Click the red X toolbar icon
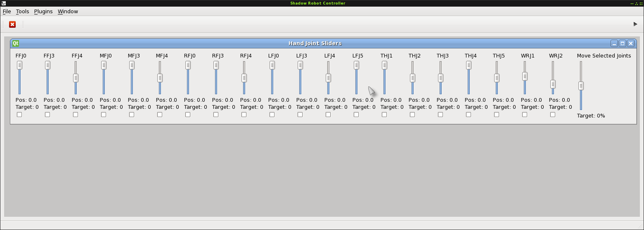Screen dimensions: 644x230 click(x=12, y=24)
